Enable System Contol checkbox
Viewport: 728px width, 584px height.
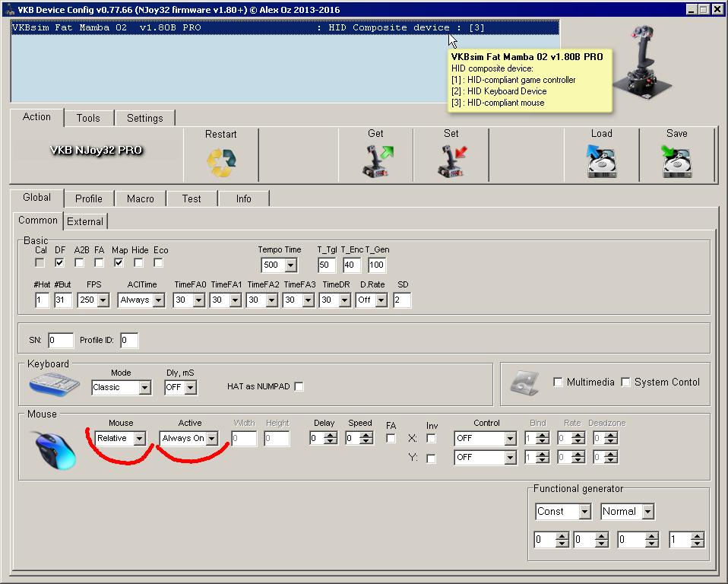[626, 382]
